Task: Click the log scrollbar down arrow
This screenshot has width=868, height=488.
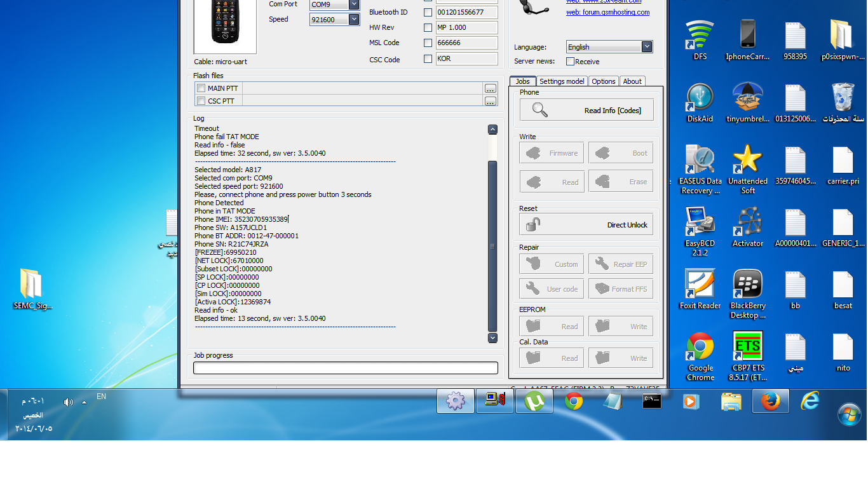Action: click(x=492, y=338)
